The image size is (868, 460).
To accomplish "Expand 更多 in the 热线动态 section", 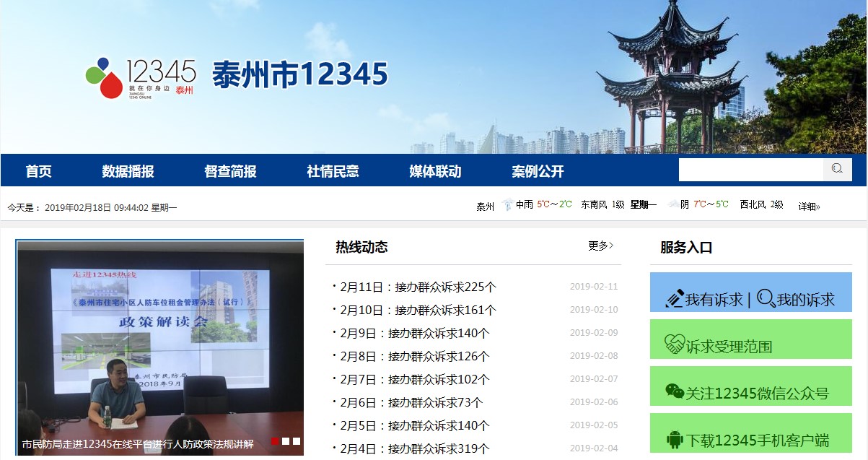I will (600, 246).
